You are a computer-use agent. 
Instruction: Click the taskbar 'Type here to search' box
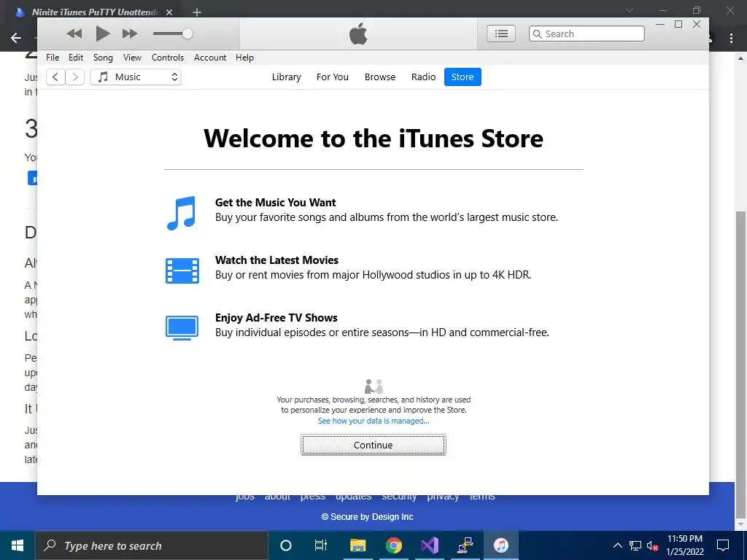152,545
